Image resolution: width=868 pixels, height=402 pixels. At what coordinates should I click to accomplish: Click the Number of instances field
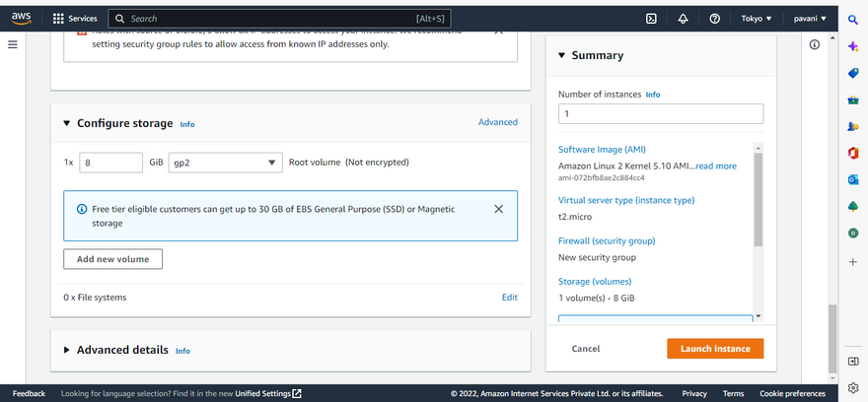(x=660, y=114)
